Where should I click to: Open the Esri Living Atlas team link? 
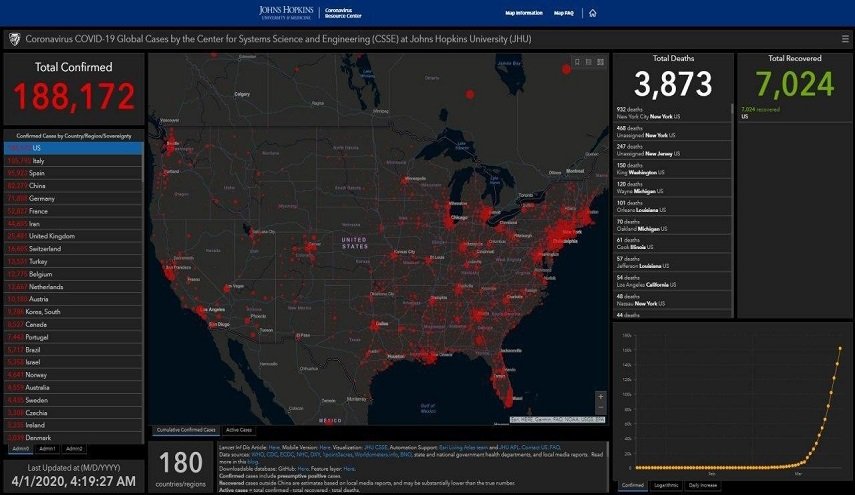(x=463, y=447)
